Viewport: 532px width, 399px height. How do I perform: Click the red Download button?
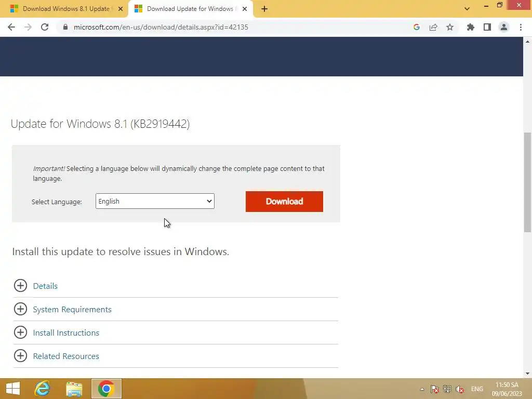click(284, 202)
